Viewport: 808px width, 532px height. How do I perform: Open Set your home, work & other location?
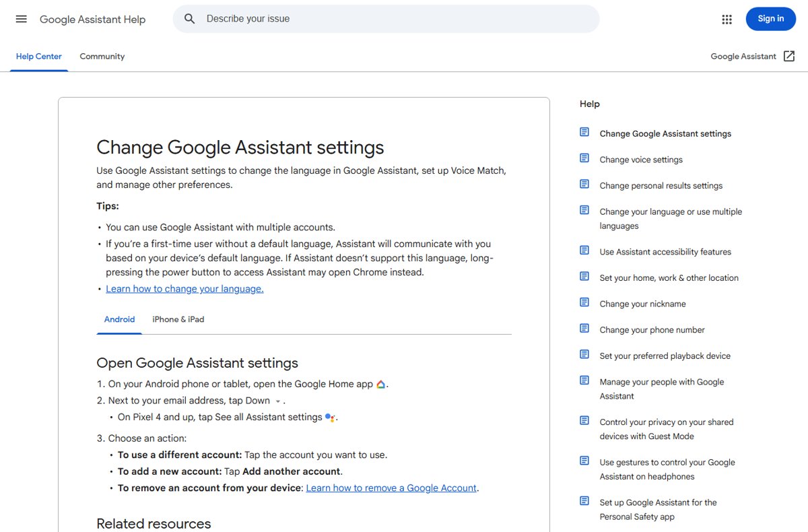[x=669, y=278]
